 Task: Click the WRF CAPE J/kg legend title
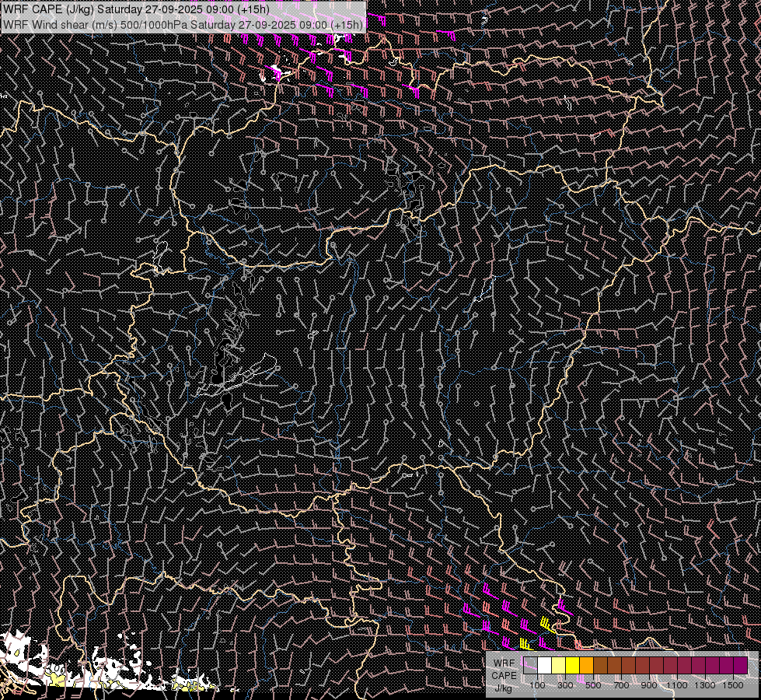[504, 675]
